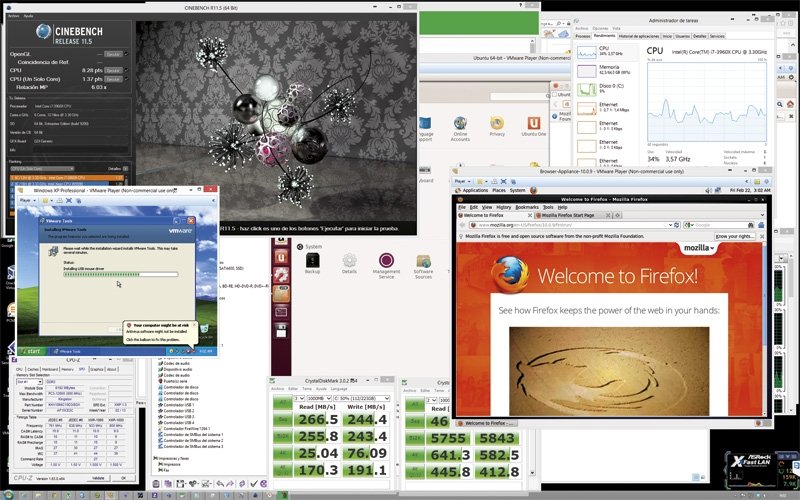Switch to Procesos tab in Task Manager
The width and height of the screenshot is (800, 500).
click(583, 36)
